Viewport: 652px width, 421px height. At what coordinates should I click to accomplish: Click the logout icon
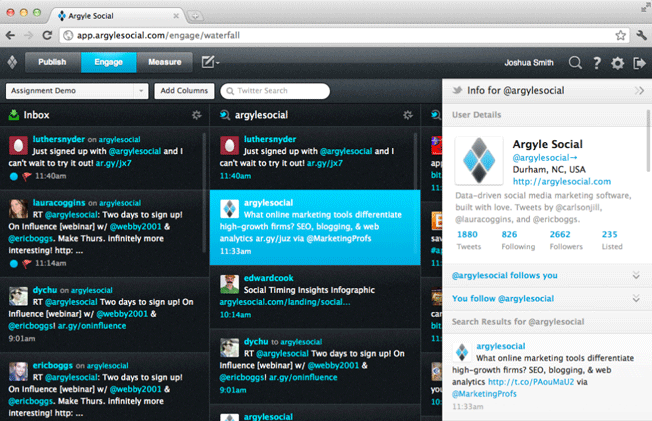coord(639,63)
